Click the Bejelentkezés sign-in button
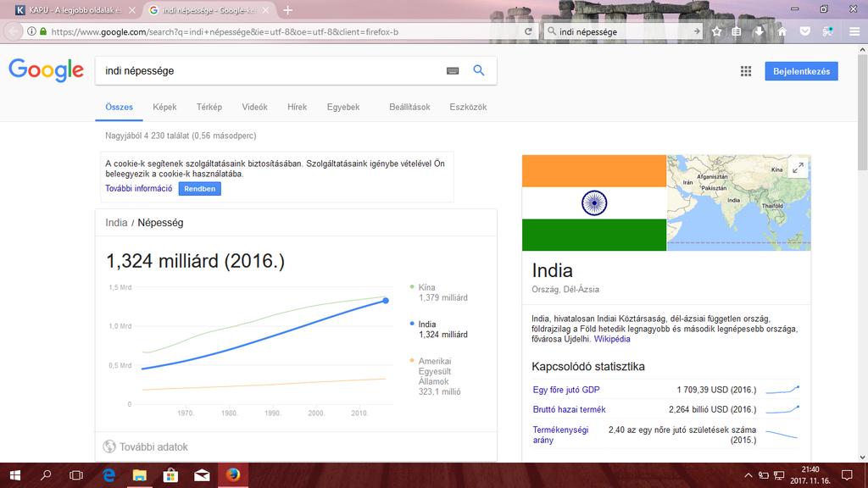Viewport: 868px width, 488px height. point(802,71)
